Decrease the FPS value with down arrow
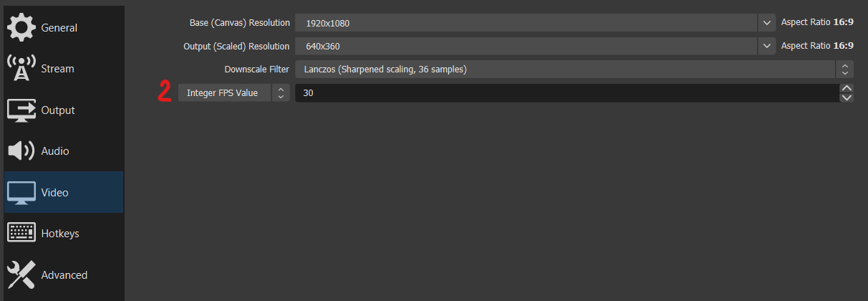 point(847,97)
